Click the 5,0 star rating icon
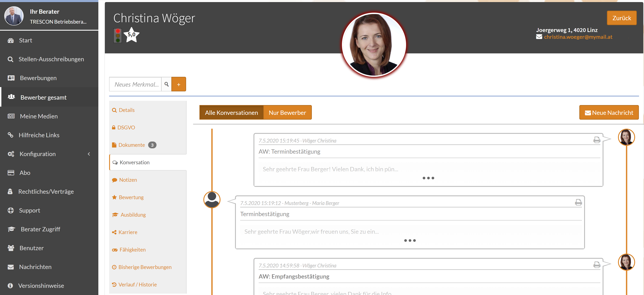The image size is (644, 295). [x=132, y=35]
